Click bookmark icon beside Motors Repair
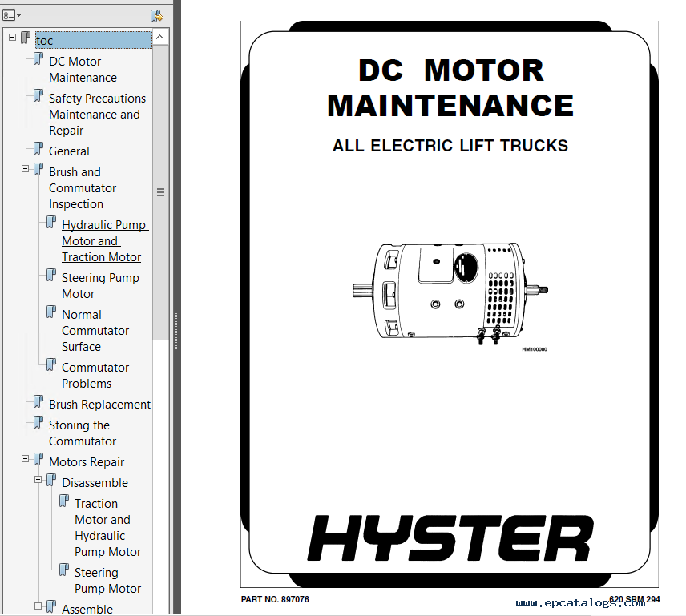This screenshot has width=686, height=616. (38, 459)
